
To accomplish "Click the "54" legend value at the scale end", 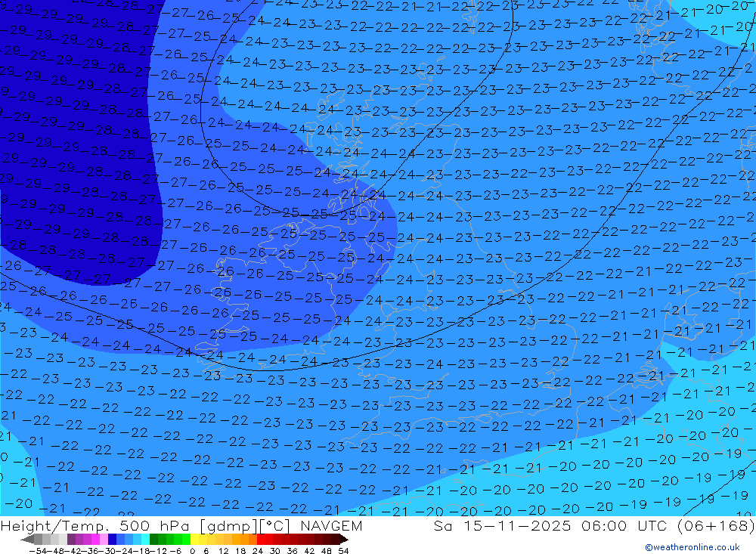I will (343, 551).
